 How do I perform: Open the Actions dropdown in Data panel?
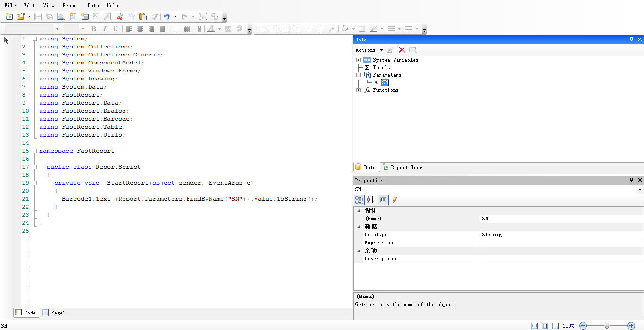click(x=369, y=50)
